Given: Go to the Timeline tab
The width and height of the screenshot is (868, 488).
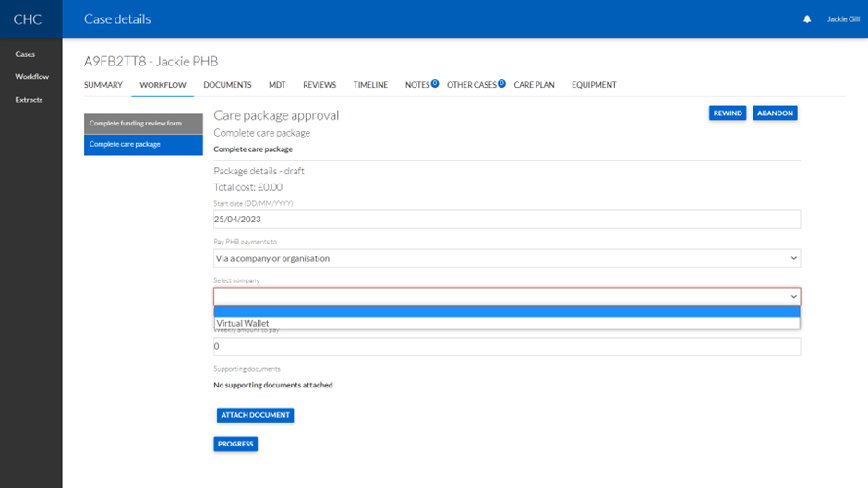Looking at the screenshot, I should coord(370,85).
